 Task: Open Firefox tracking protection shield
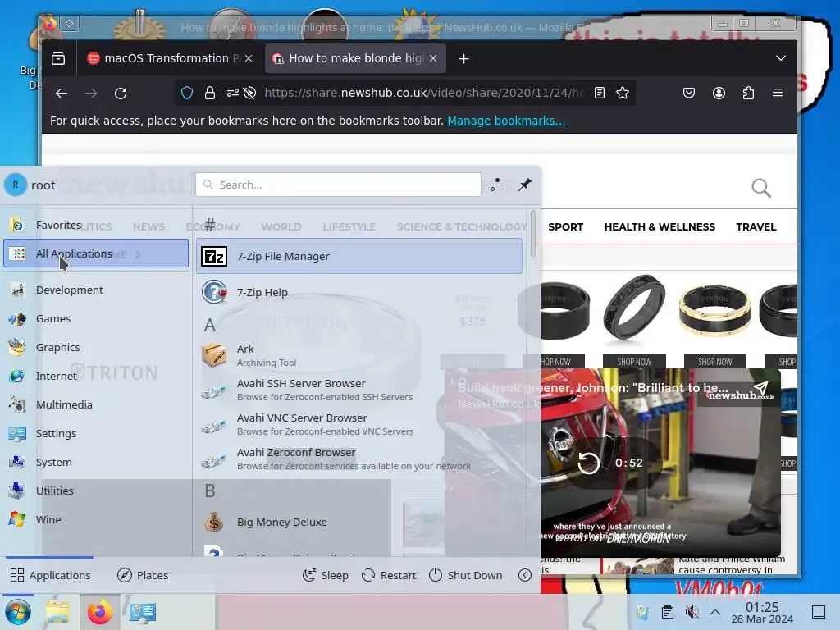[x=187, y=94]
